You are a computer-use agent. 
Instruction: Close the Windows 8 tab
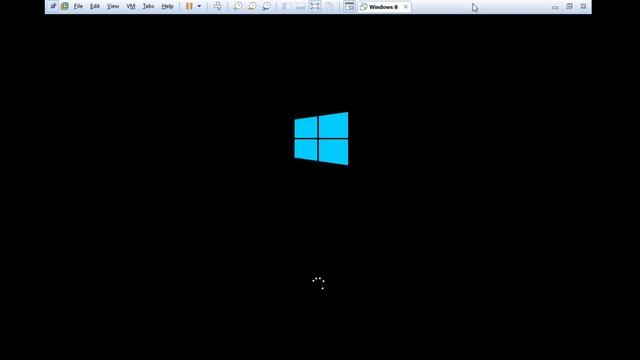pos(406,7)
